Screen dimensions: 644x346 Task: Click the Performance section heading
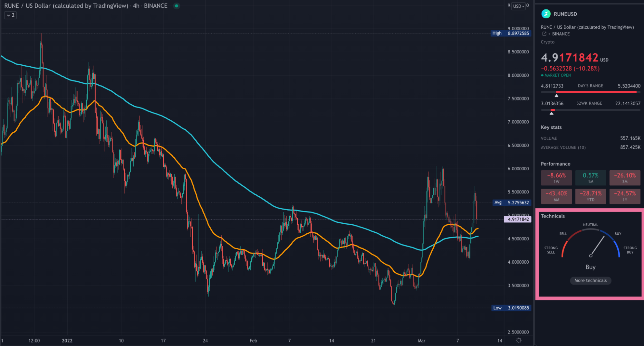click(x=555, y=164)
